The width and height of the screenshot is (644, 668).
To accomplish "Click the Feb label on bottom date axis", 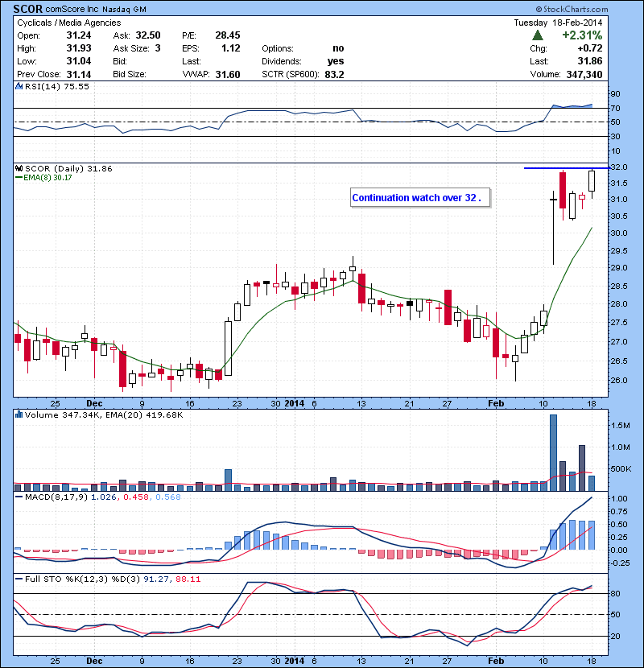I will point(496,660).
